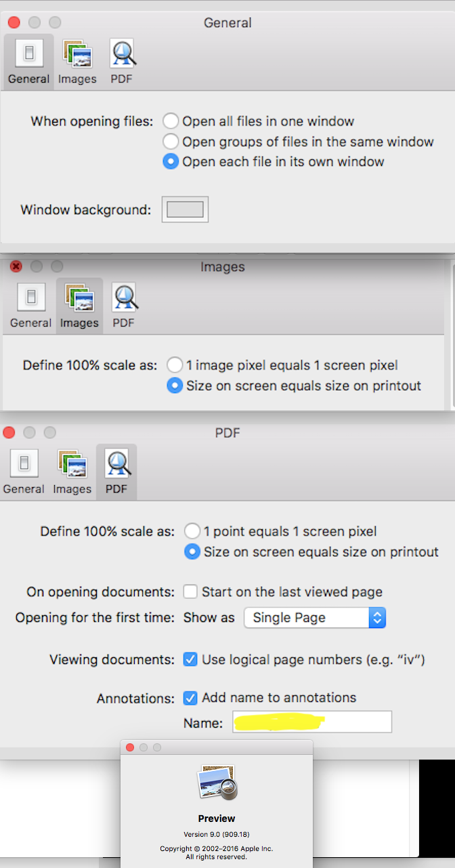Click the Window background color well

(184, 209)
